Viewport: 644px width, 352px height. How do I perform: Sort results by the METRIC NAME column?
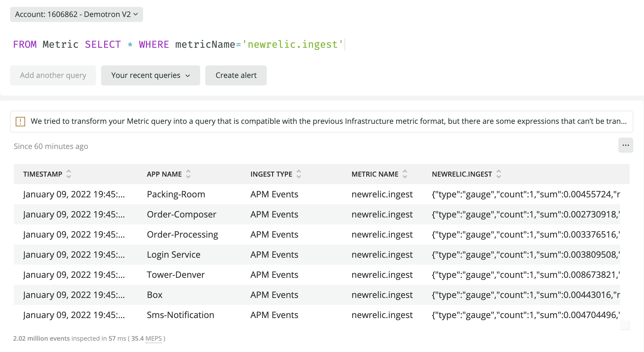point(405,174)
